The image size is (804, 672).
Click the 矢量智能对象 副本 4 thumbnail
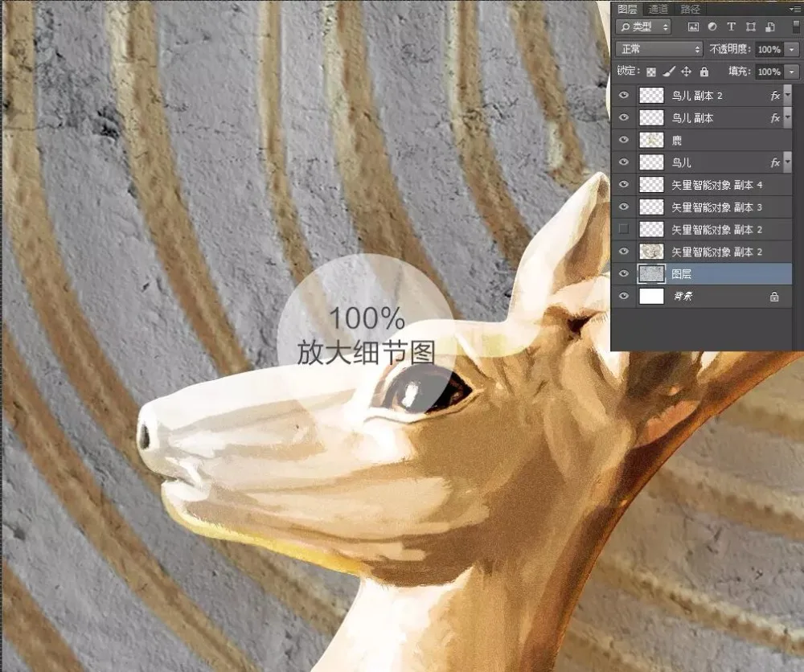[651, 185]
